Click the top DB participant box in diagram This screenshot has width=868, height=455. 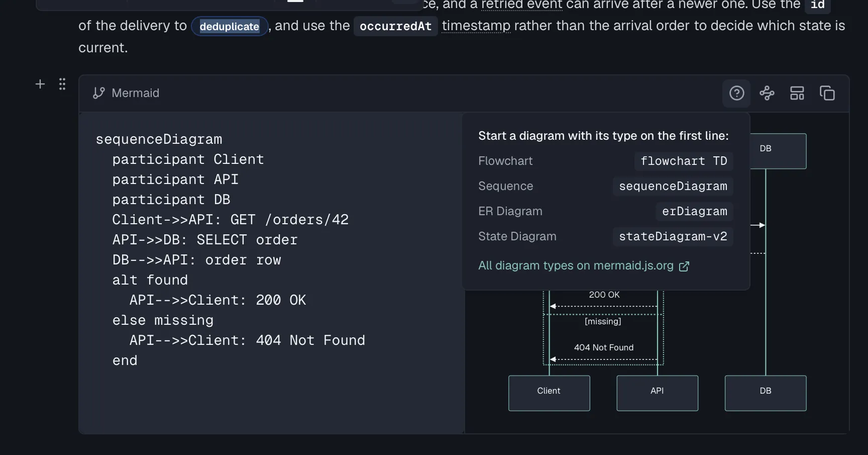pyautogui.click(x=778, y=151)
